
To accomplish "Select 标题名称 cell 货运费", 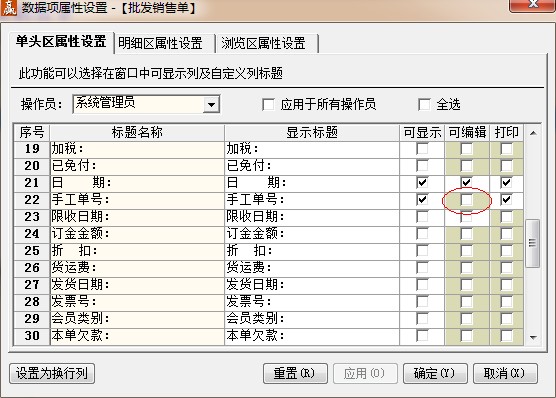I will point(137,268).
